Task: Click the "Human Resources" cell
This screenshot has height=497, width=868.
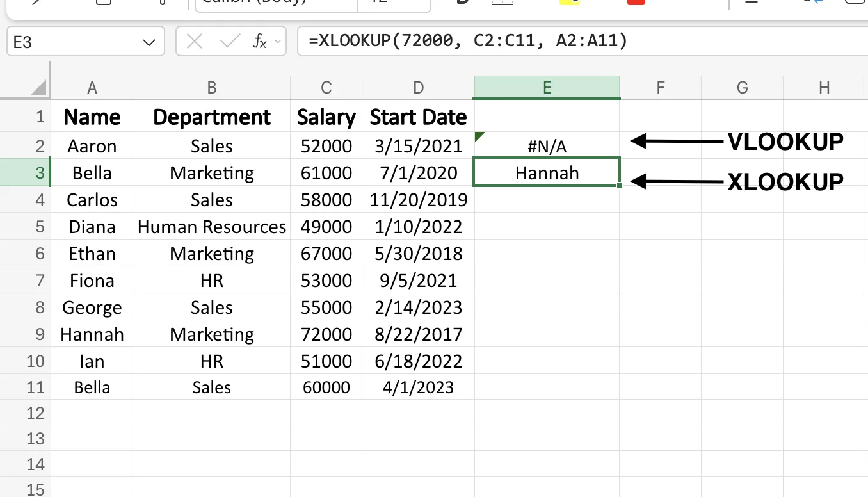Action: [212, 227]
